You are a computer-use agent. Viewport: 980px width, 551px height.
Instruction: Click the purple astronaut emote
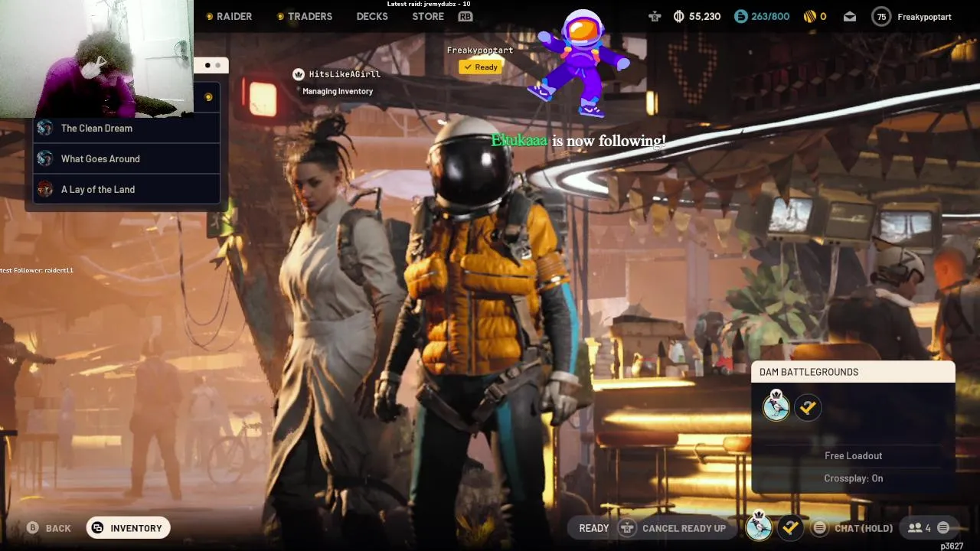(x=583, y=63)
